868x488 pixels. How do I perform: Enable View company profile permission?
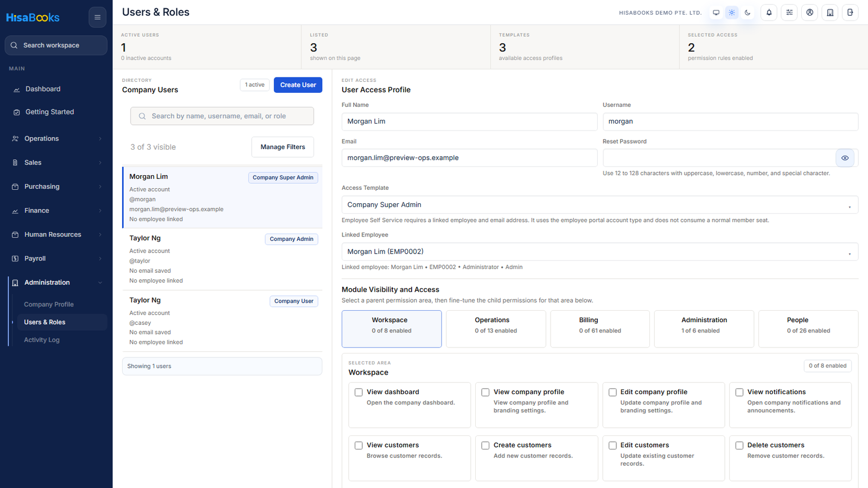[x=486, y=392]
